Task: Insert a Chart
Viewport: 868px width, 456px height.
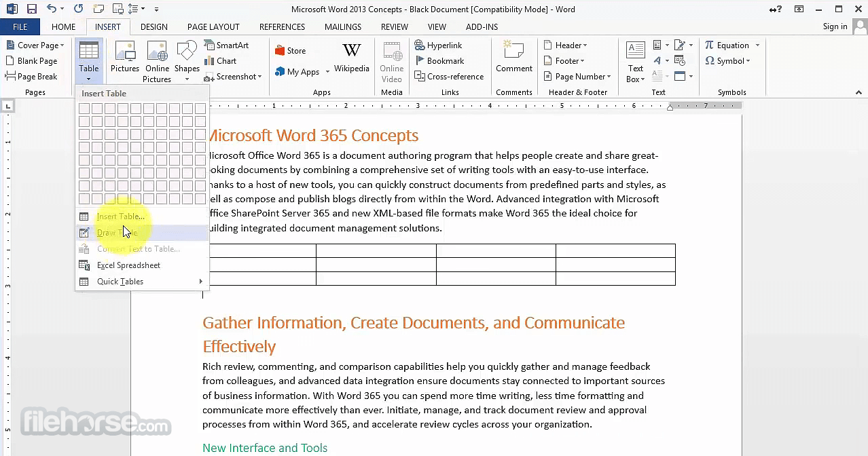Action: (220, 61)
